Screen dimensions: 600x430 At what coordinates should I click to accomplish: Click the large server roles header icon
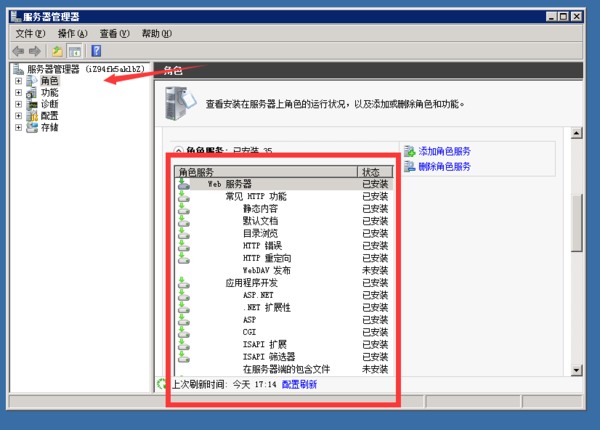point(180,103)
